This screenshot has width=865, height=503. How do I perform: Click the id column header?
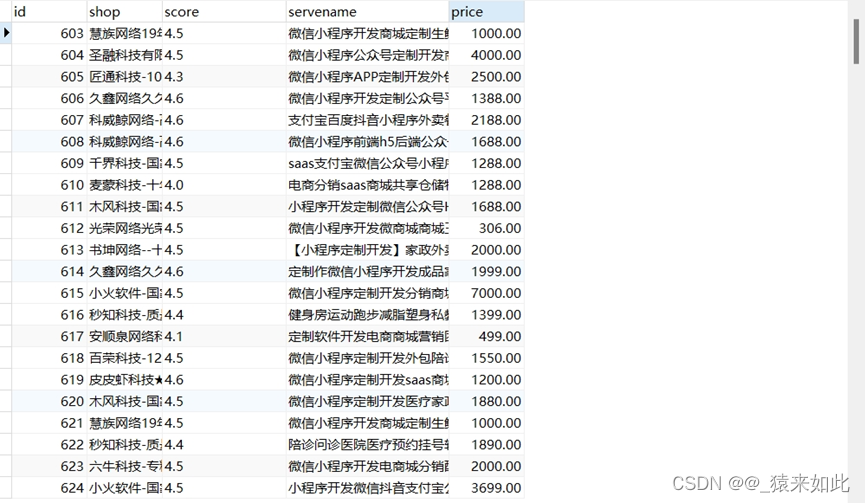tap(49, 12)
